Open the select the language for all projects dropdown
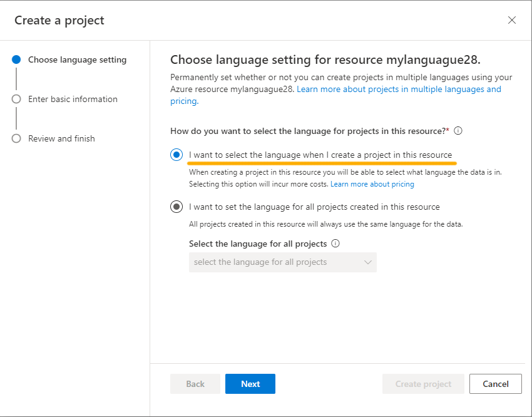Screen dimensions: 532x417 pos(283,262)
